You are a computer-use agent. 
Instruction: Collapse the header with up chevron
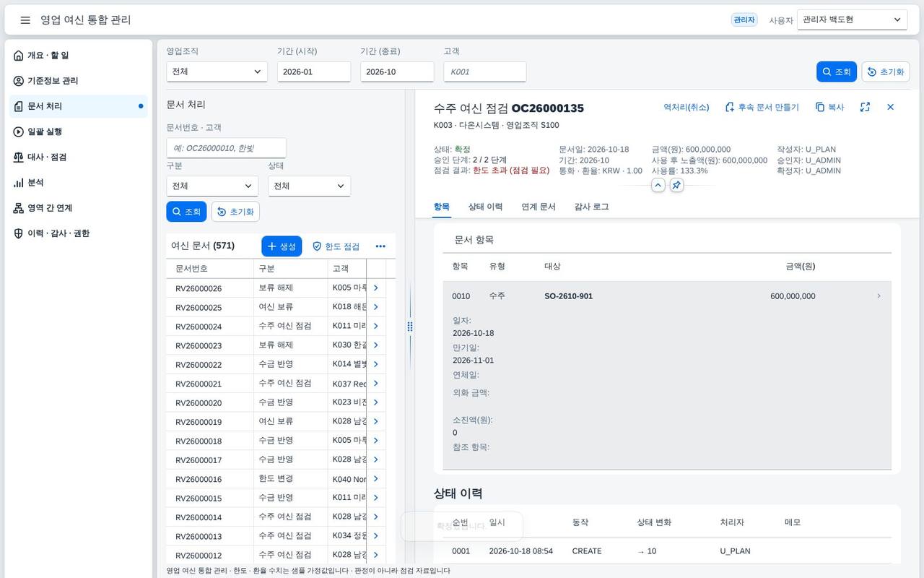point(658,186)
